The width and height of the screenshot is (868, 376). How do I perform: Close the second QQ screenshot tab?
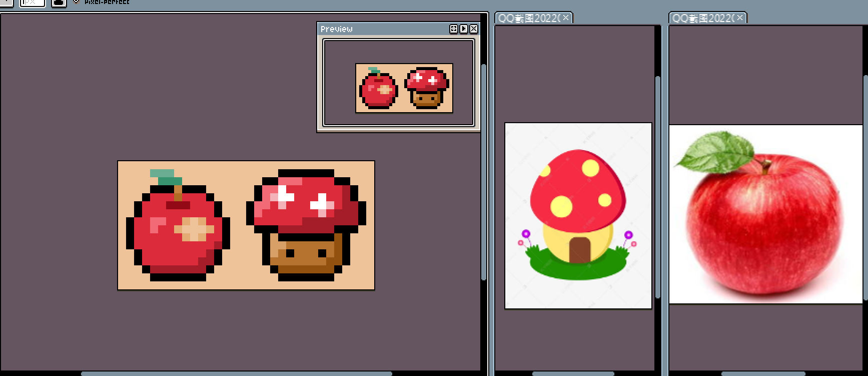point(740,18)
